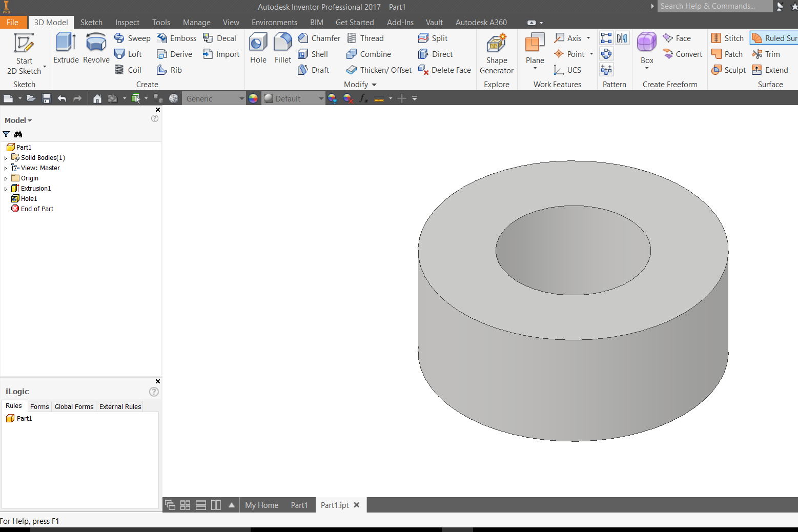Click the Search Help & Commands field

714,6
